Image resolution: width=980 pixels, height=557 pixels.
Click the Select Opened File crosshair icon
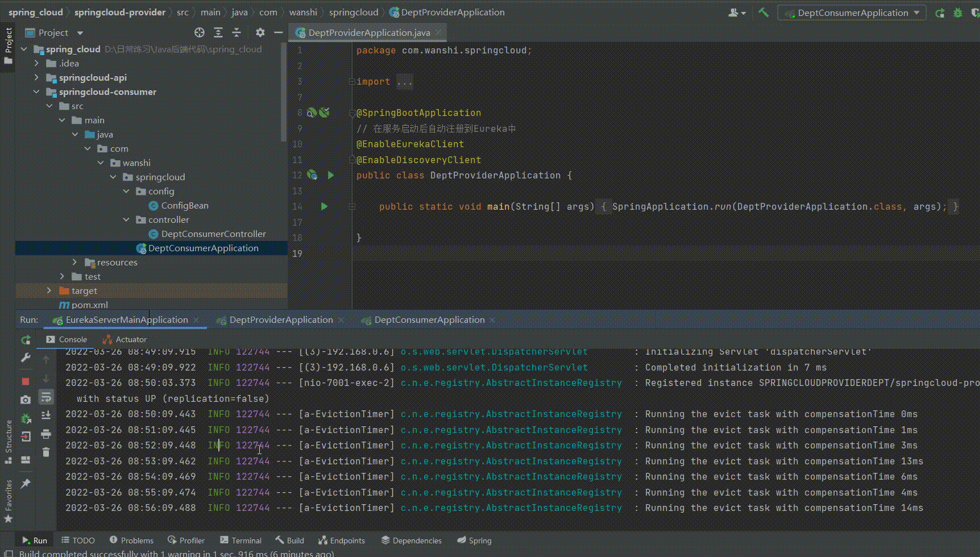[x=199, y=33]
